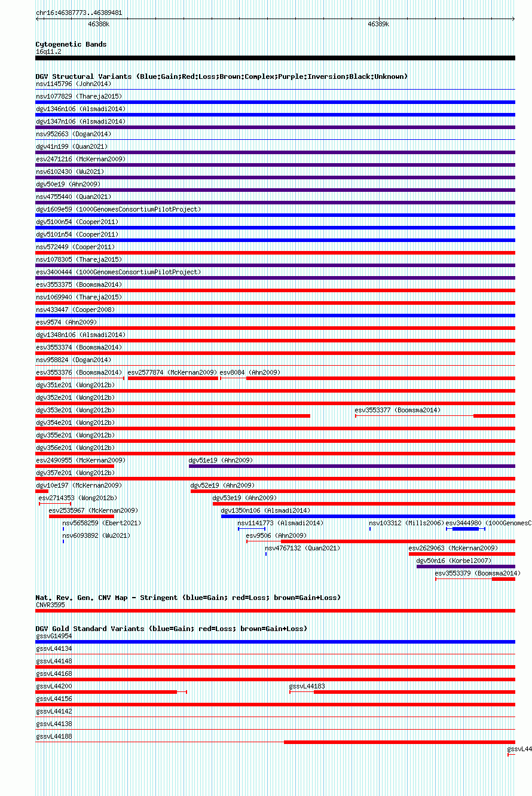Select gssvL44188 gold standard variant
Image resolution: width=532 pixels, height=796 pixels.
coord(275,742)
